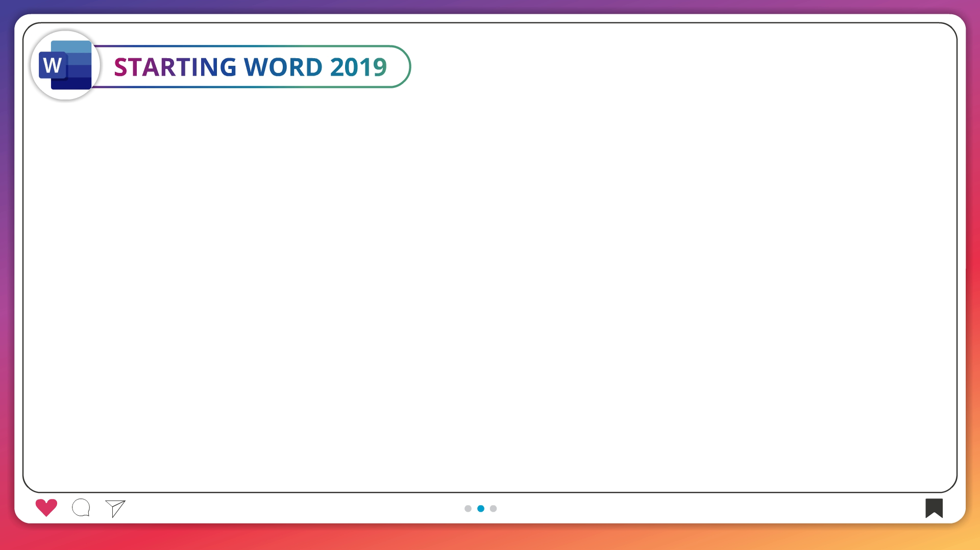This screenshot has height=550, width=980.
Task: Save the post with the bookmark icon
Action: [934, 508]
